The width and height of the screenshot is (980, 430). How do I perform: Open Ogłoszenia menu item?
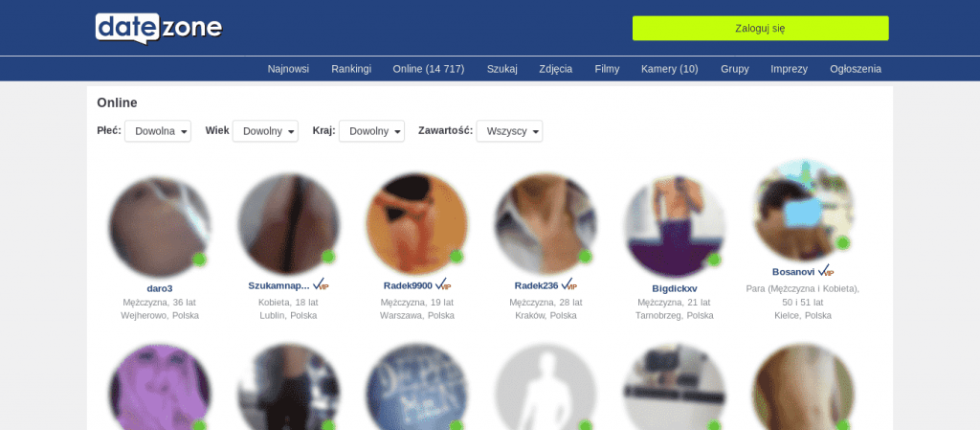(x=855, y=69)
